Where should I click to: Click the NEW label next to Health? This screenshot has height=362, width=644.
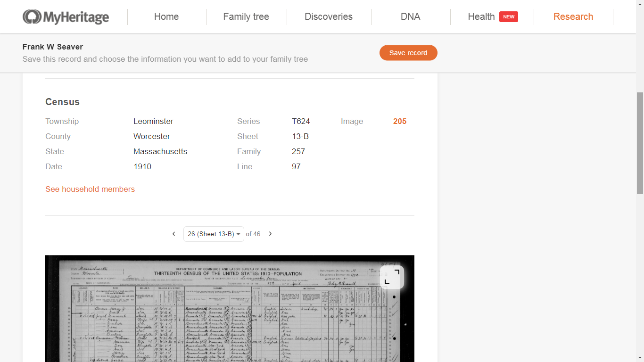[509, 16]
